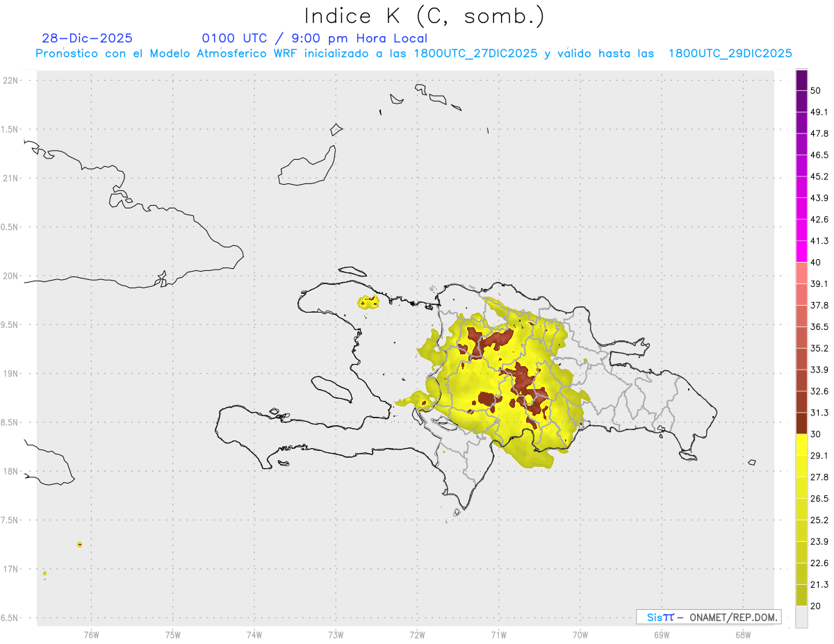Screen dimensions: 834x644
Task: Click the salmon pink 39.1–40 colorbar band
Action: click(801, 272)
